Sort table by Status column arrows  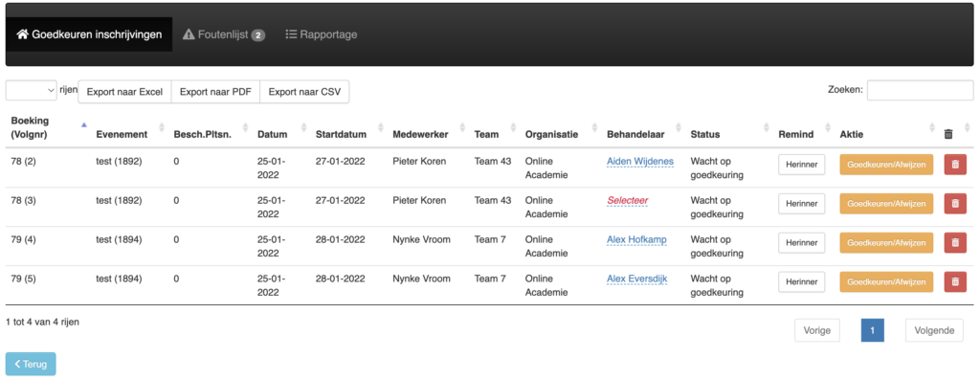(767, 127)
